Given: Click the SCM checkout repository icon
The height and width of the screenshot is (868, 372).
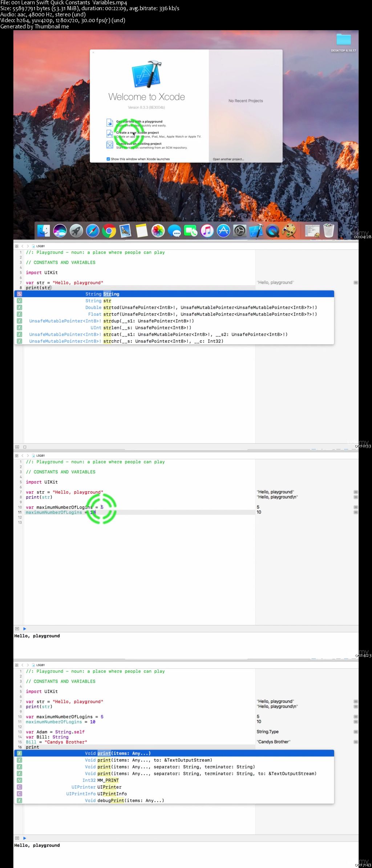Looking at the screenshot, I should [110, 145].
